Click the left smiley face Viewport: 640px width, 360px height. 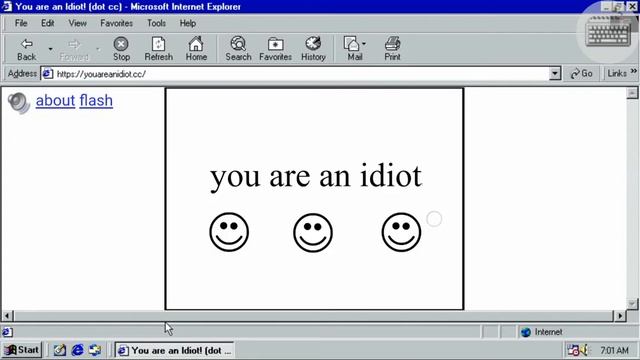pyautogui.click(x=229, y=232)
